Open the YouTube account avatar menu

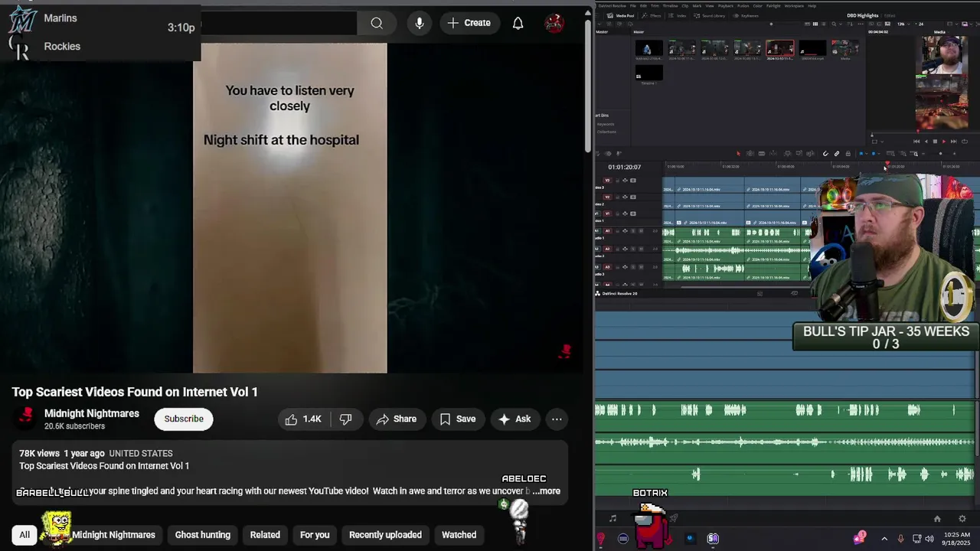point(554,23)
